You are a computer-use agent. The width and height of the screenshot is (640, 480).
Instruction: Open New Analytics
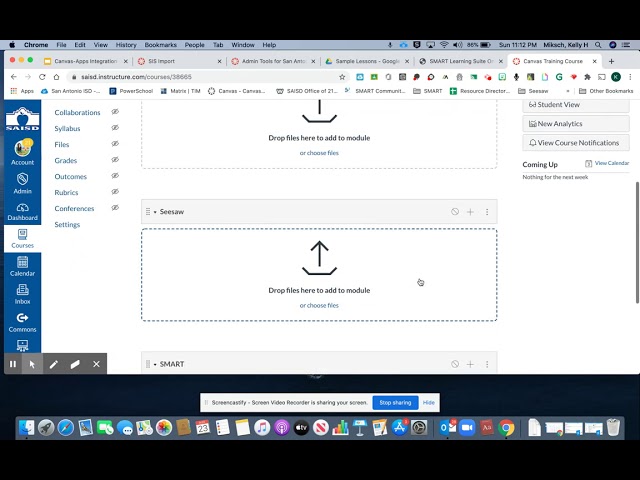click(576, 124)
